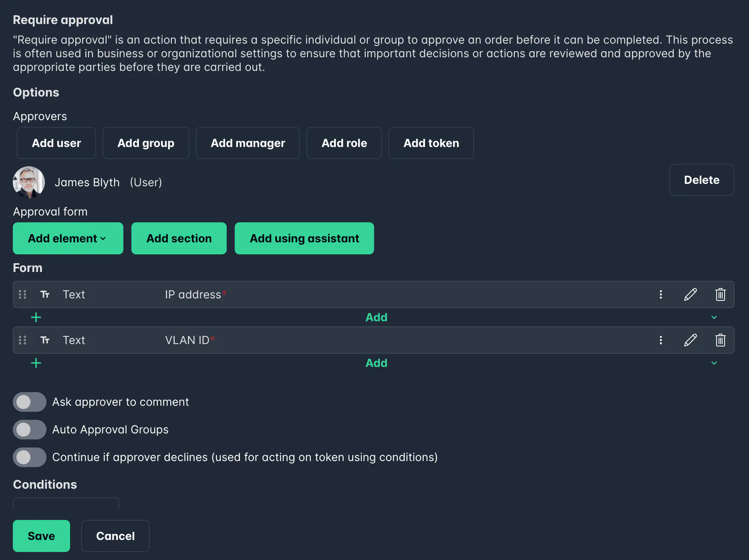Image resolution: width=749 pixels, height=560 pixels.
Task: Enable Continue if approver declines
Action: (29, 457)
